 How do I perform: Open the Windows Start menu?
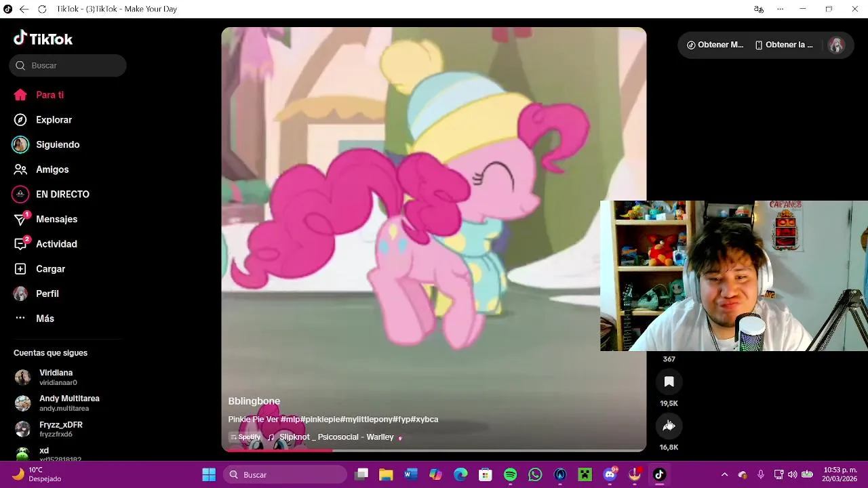tap(209, 474)
